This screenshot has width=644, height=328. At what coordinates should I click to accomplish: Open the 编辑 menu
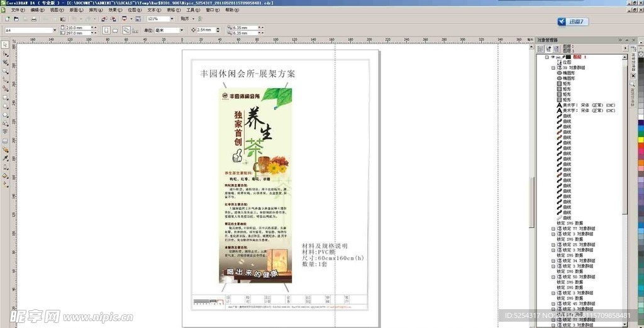coord(37,10)
